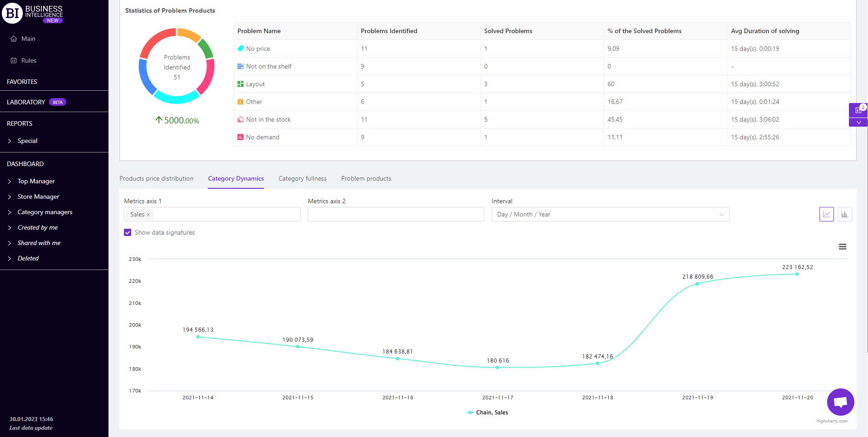868x437 pixels.
Task: Remove the Sales metric tag
Action: pos(148,215)
